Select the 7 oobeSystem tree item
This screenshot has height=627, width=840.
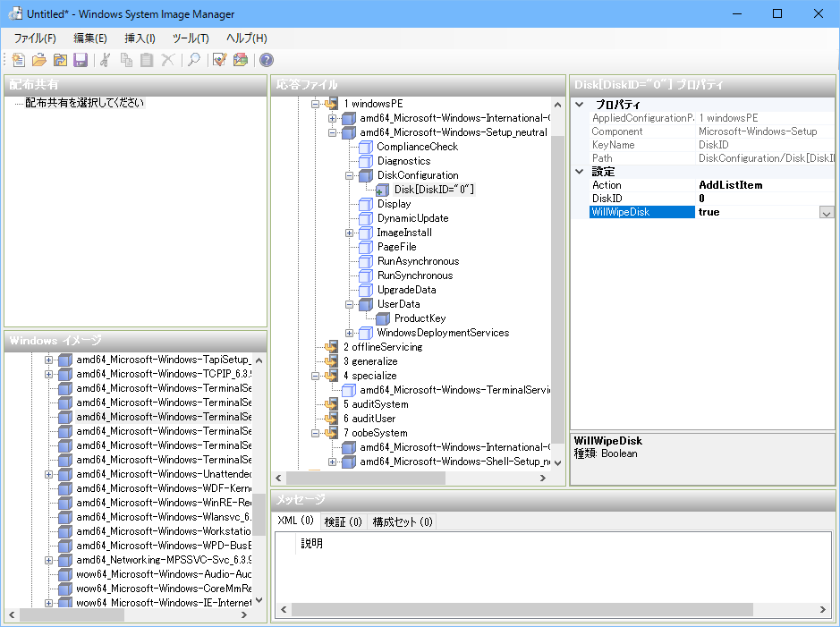(376, 433)
